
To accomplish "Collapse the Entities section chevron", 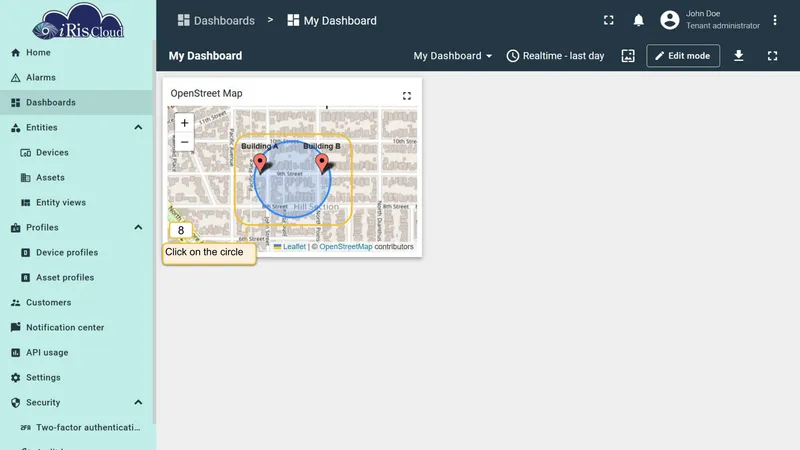I will coord(138,128).
